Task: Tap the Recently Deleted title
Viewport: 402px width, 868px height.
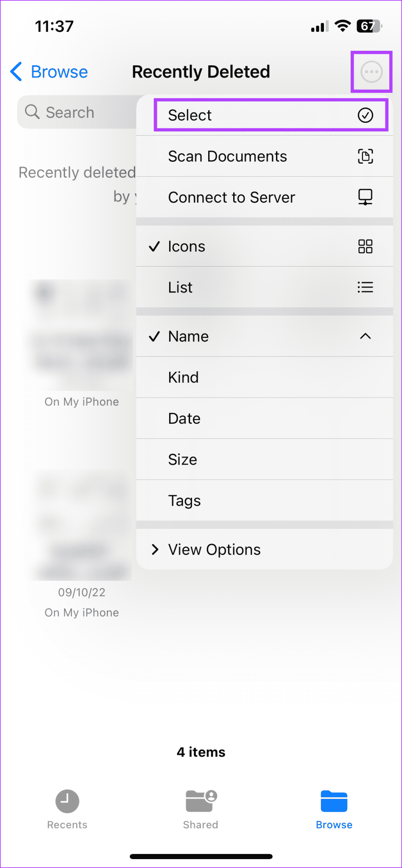Action: [201, 72]
